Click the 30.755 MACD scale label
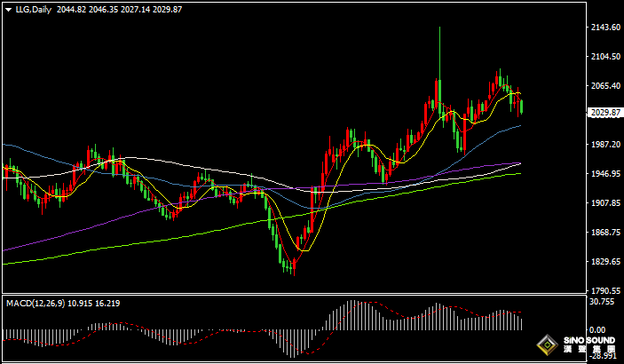This screenshot has height=364, width=624. point(604,302)
